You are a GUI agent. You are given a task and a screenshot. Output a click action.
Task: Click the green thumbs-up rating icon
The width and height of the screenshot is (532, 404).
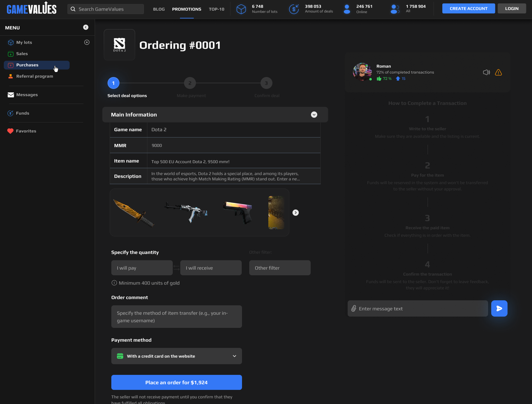[x=379, y=79]
